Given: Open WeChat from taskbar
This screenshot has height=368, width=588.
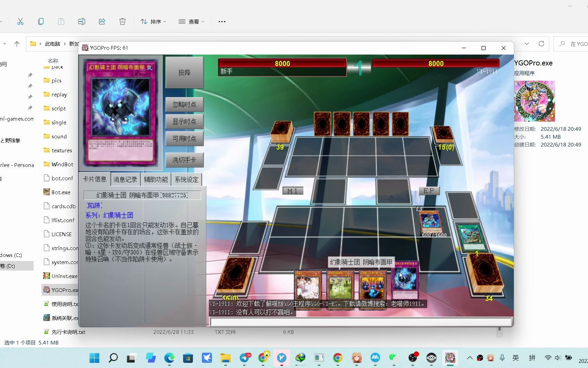Looking at the screenshot, I should point(394,358).
